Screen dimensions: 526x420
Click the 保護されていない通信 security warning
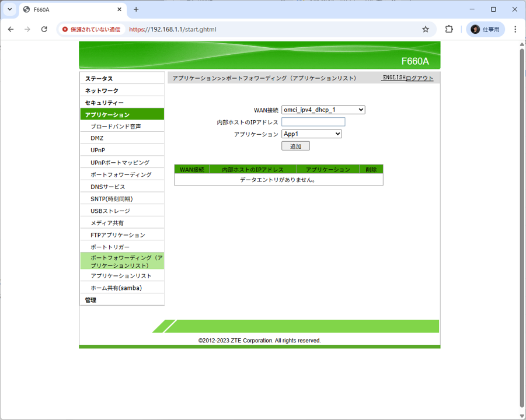(91, 29)
